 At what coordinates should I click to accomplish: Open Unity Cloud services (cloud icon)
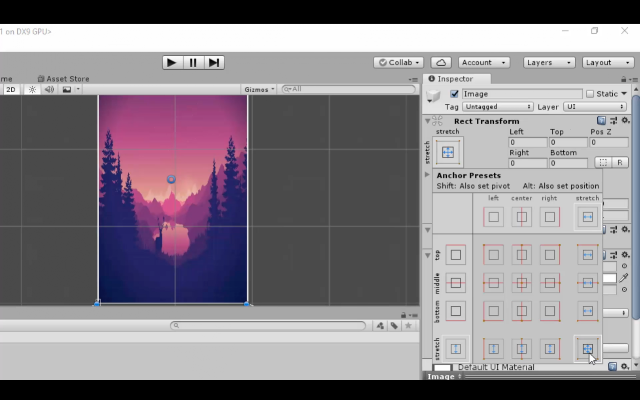click(x=441, y=62)
